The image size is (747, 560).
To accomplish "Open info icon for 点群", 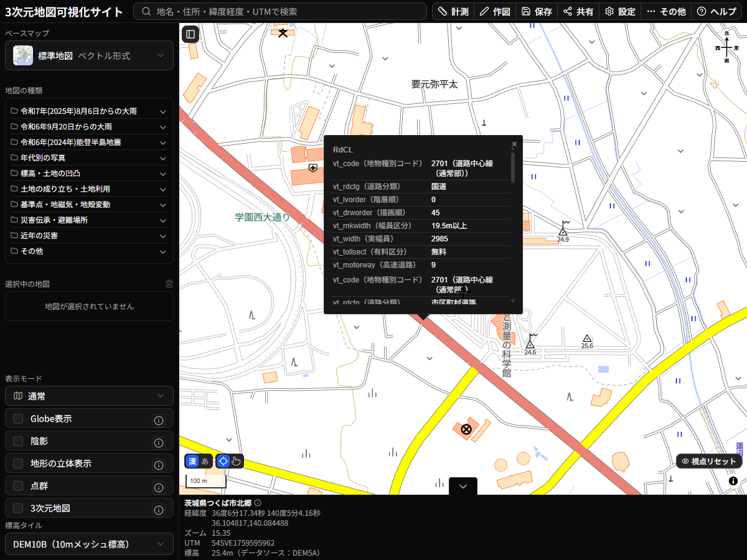I will pos(158,488).
